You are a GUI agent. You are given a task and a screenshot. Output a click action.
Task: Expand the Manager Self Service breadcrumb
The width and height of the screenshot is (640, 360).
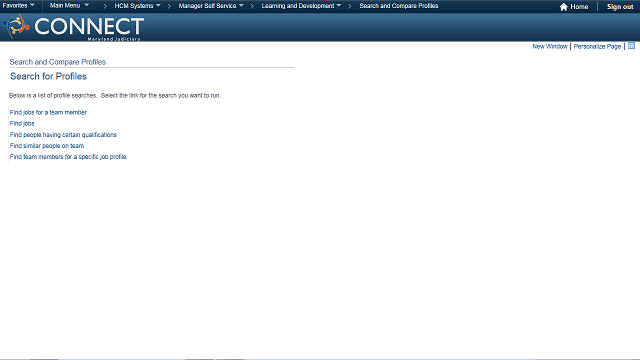211,6
